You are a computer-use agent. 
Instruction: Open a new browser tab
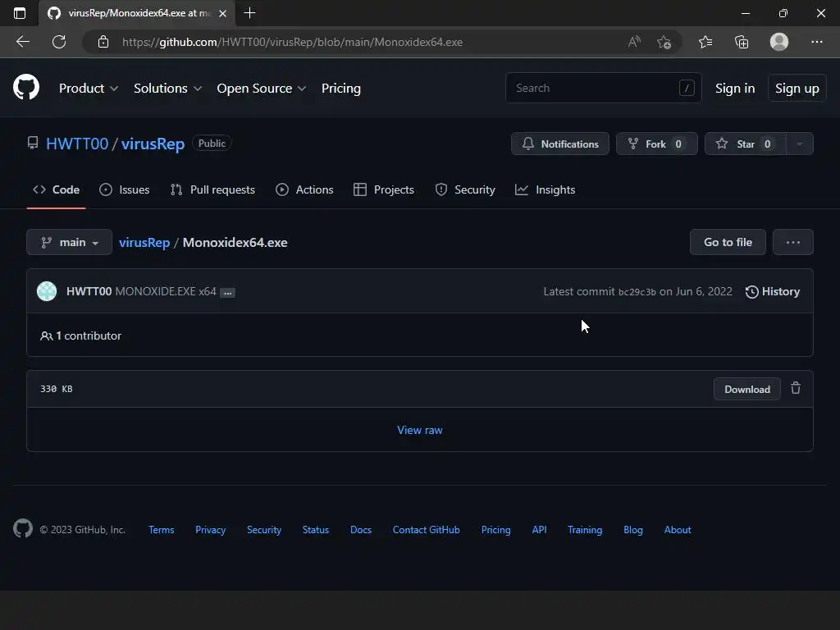click(249, 13)
